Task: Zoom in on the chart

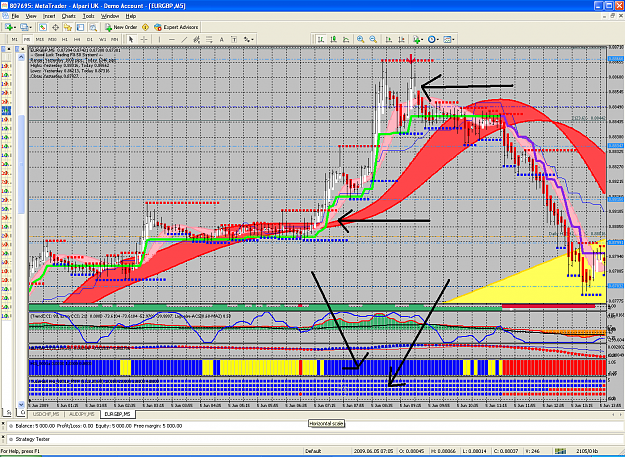Action: tap(361, 39)
